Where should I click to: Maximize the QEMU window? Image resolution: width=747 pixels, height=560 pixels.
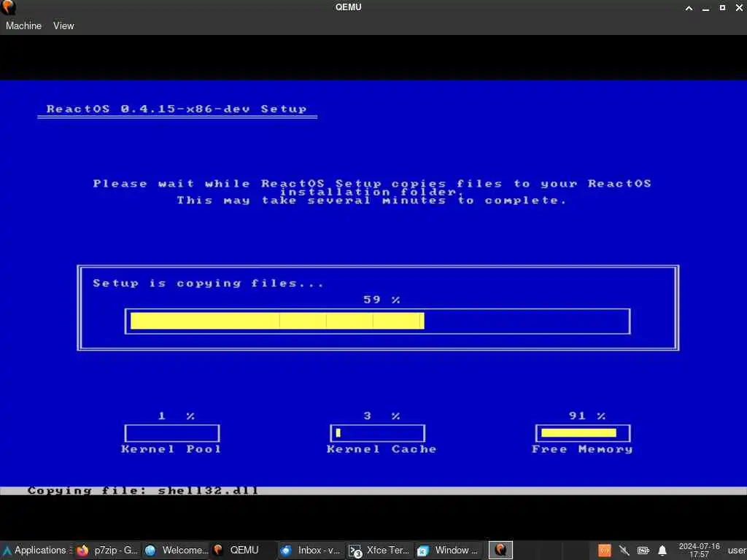(x=722, y=7)
